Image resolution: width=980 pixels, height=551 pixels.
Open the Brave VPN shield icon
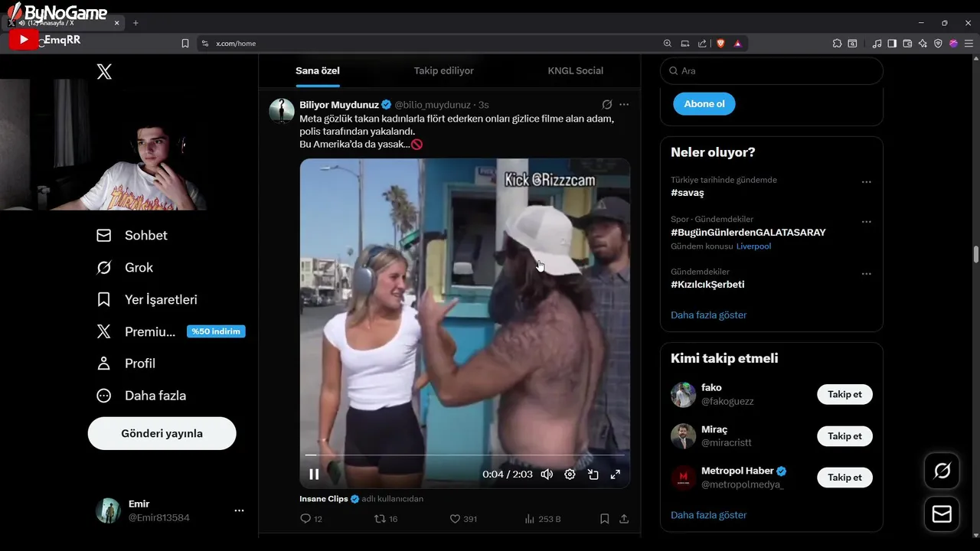[x=938, y=44]
